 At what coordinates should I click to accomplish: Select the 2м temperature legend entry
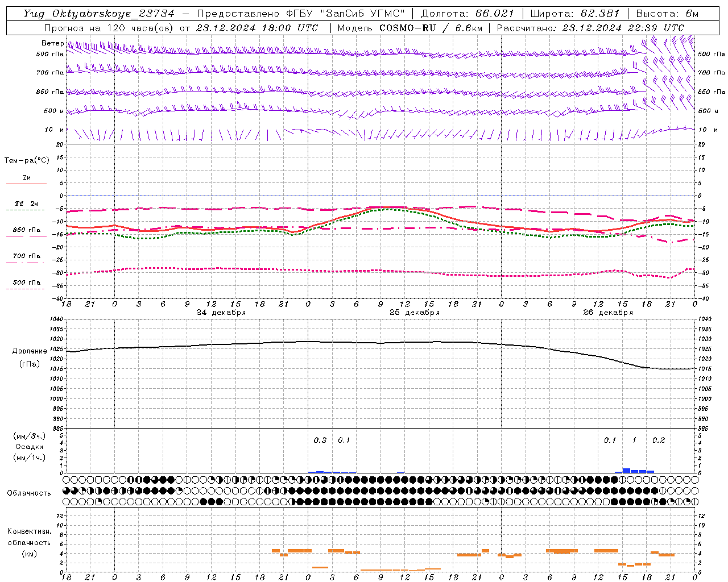point(26,177)
